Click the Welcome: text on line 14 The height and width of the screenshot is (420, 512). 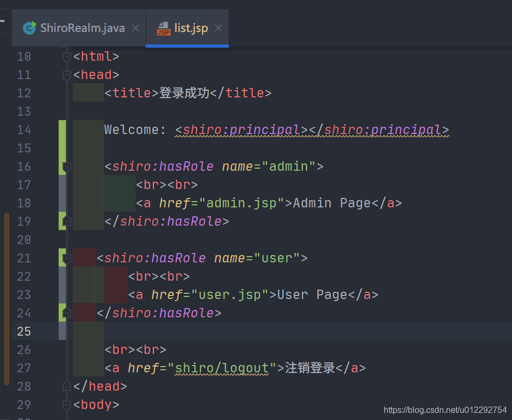click(135, 130)
